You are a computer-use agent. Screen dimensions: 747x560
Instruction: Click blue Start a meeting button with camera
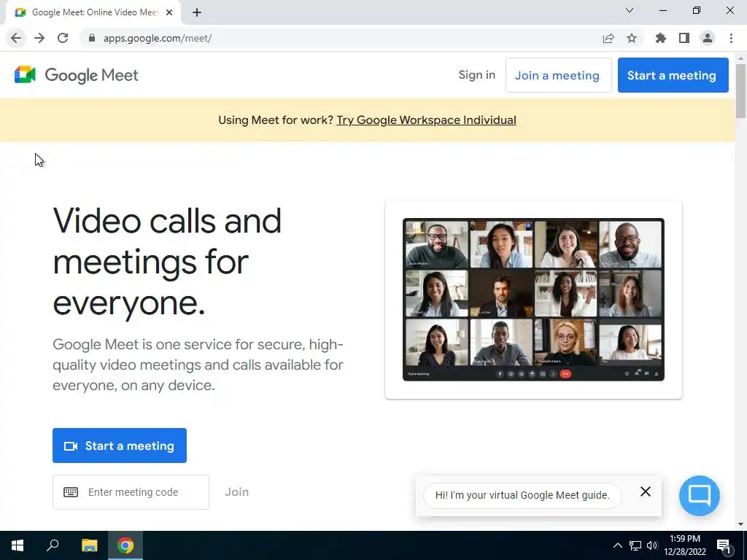[x=120, y=446]
